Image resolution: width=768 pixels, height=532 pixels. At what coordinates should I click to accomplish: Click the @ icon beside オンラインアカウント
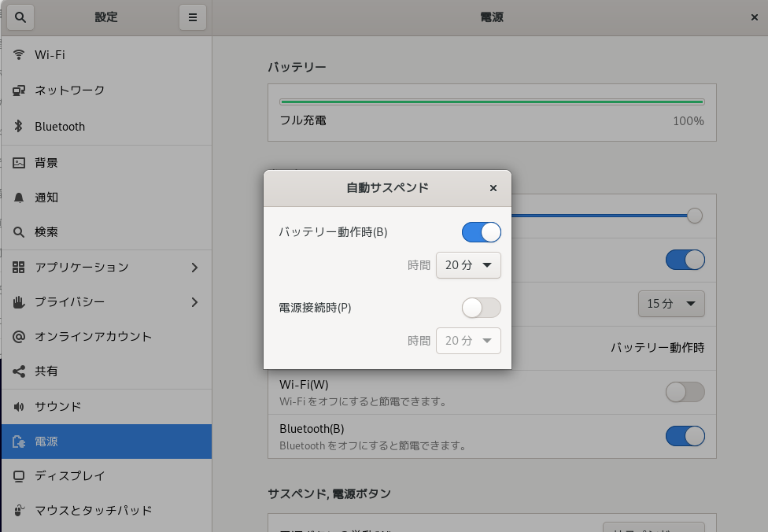click(x=19, y=337)
